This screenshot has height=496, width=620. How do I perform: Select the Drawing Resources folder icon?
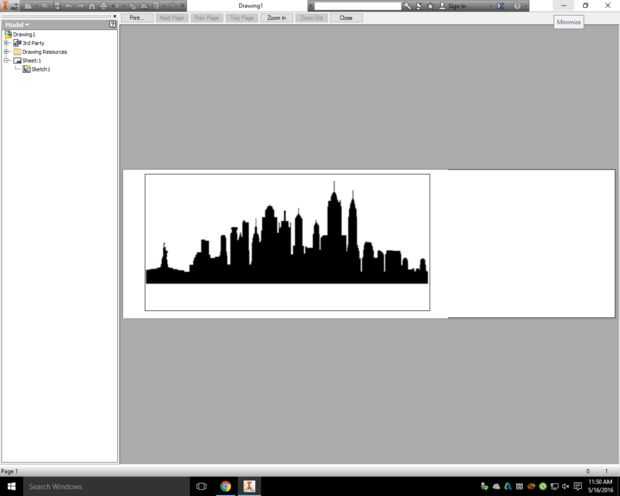click(x=17, y=52)
